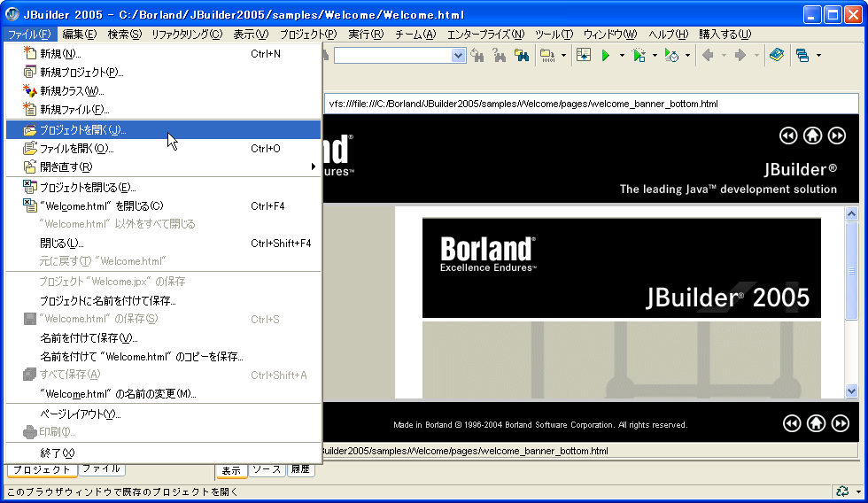This screenshot has height=503, width=868.
Task: Select プロジェクトを開く from File menu
Action: pyautogui.click(x=83, y=130)
